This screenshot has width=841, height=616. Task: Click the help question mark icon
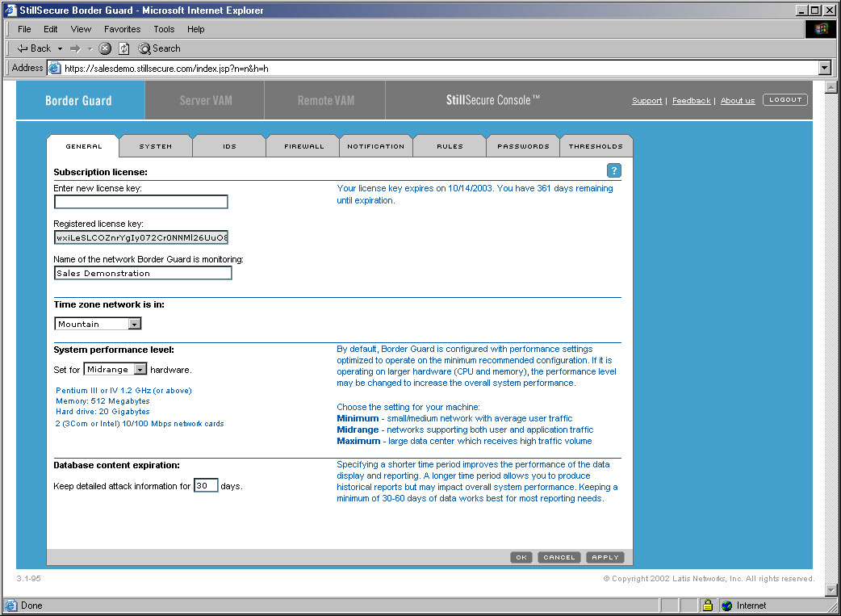(614, 170)
